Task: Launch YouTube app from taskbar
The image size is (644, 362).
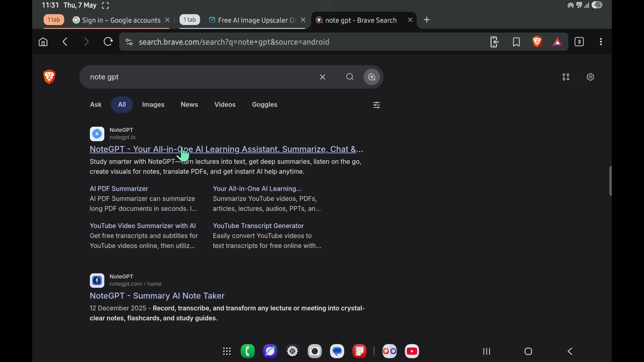Action: click(x=413, y=352)
